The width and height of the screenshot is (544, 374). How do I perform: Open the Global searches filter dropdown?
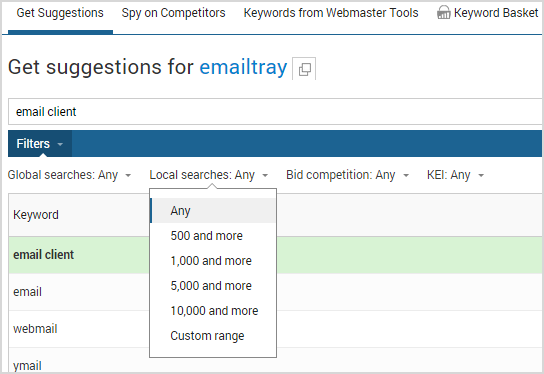click(x=69, y=175)
